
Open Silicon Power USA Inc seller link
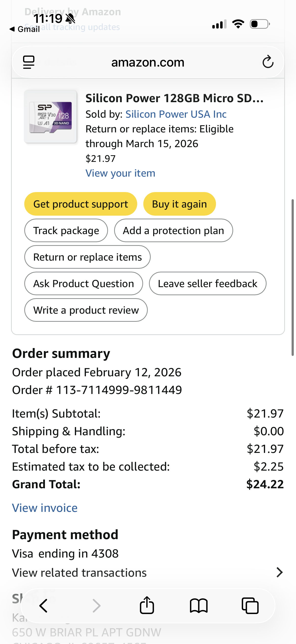click(176, 114)
